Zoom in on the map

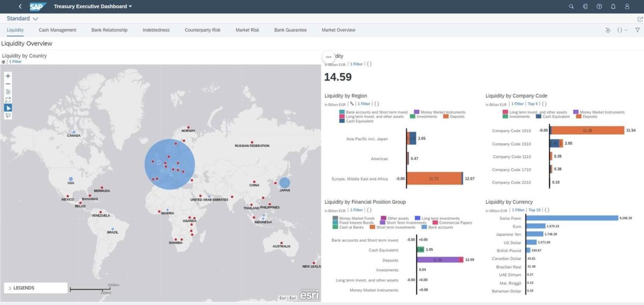[8, 76]
